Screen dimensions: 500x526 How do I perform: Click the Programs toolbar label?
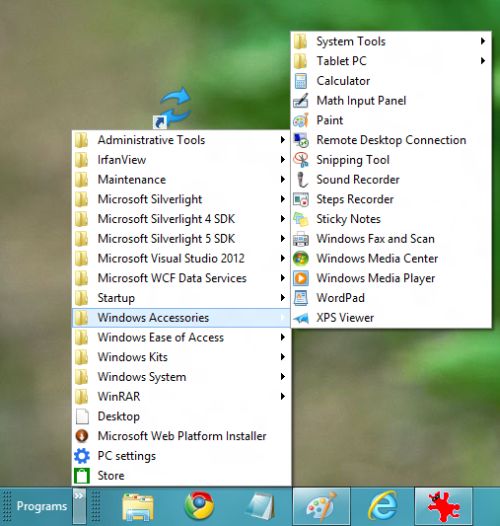point(42,506)
